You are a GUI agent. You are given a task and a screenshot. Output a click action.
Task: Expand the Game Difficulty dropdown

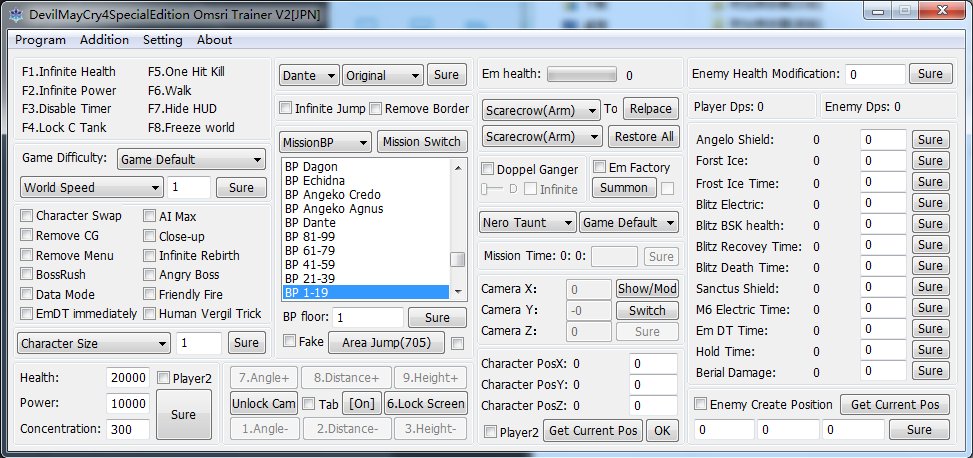click(191, 159)
